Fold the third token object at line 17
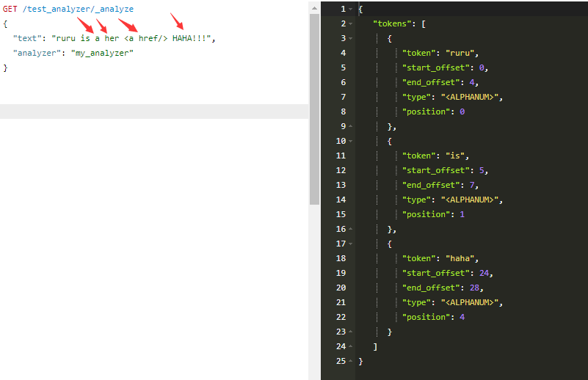Viewport: 588px width, 380px height. [x=351, y=244]
